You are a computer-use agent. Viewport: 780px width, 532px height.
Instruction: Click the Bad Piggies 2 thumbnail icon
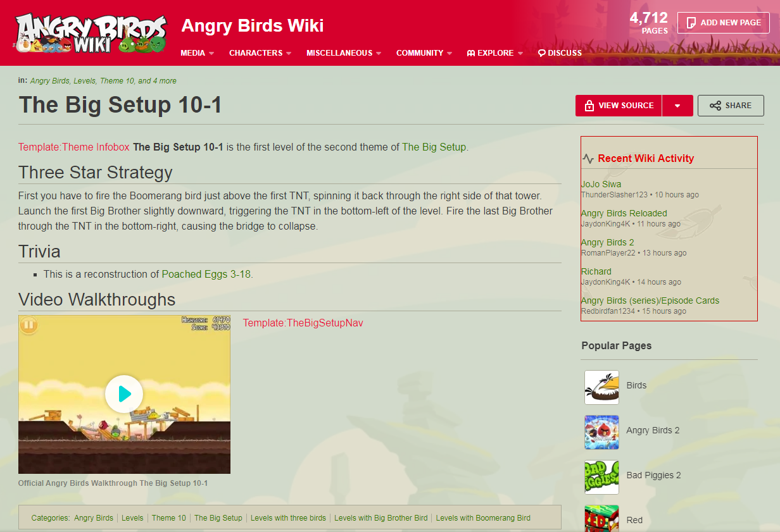[x=601, y=477]
